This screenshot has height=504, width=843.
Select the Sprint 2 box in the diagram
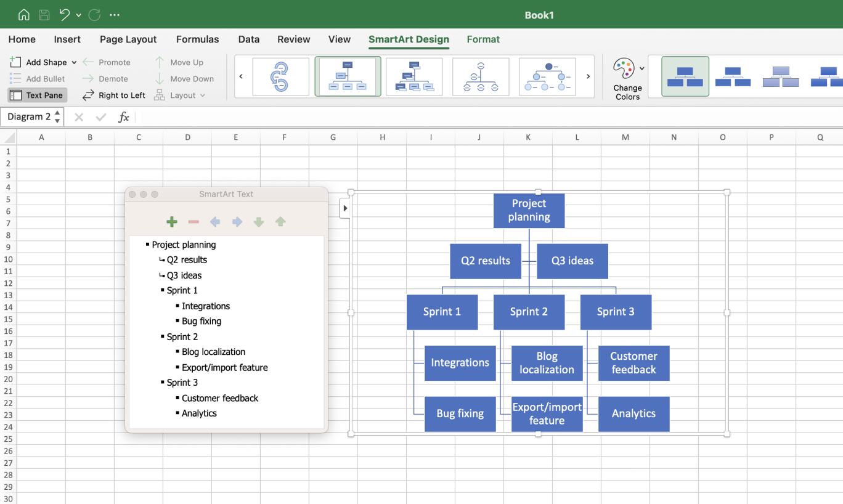click(529, 312)
